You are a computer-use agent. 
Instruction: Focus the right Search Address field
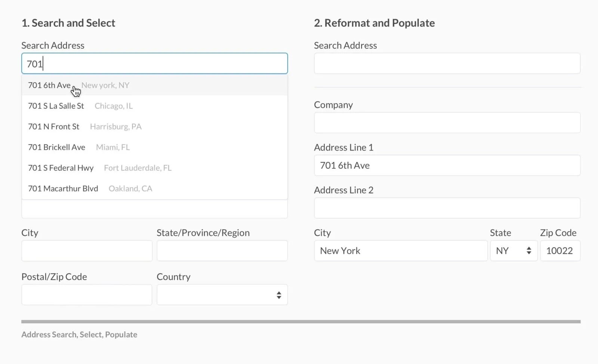(447, 64)
